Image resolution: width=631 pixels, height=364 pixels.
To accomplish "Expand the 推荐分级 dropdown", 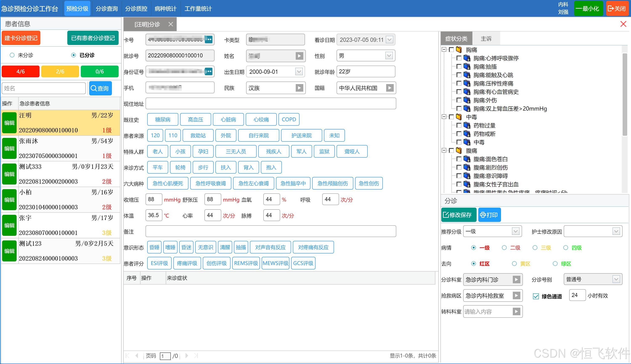I will (515, 231).
